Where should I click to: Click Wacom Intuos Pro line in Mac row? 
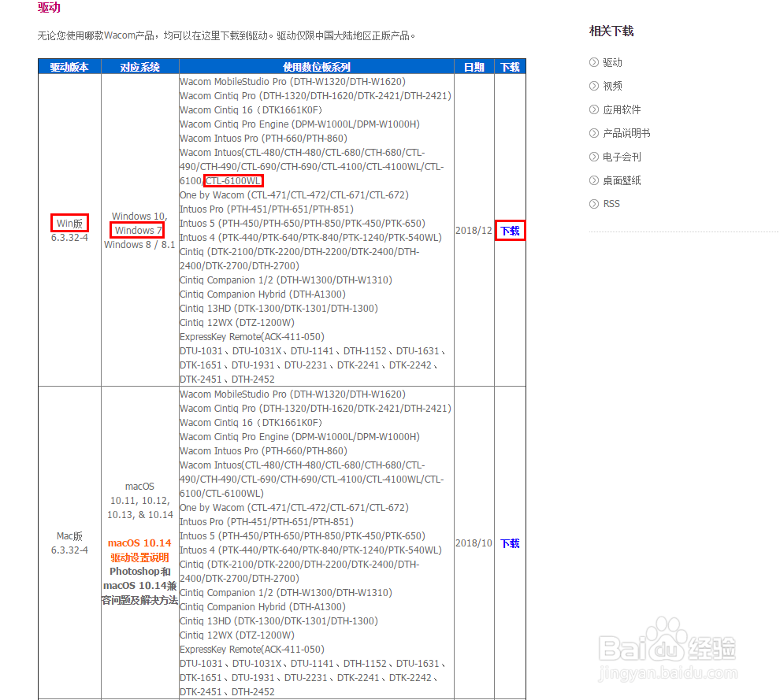point(263,451)
